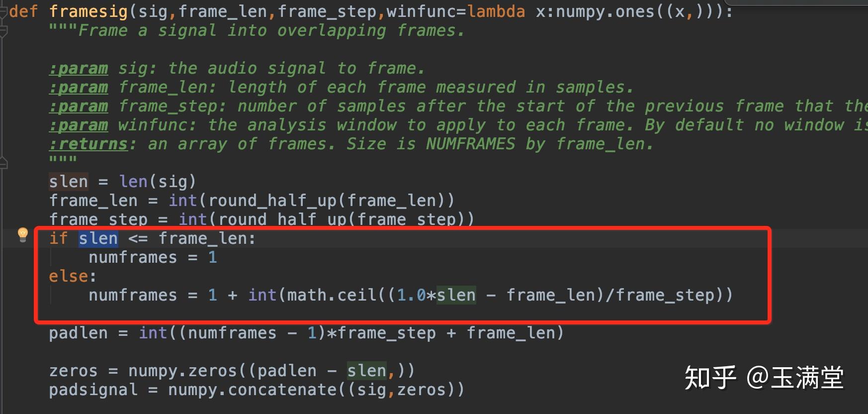
Task: Click numpy.concatenate in the padsignal line
Action: click(253, 390)
